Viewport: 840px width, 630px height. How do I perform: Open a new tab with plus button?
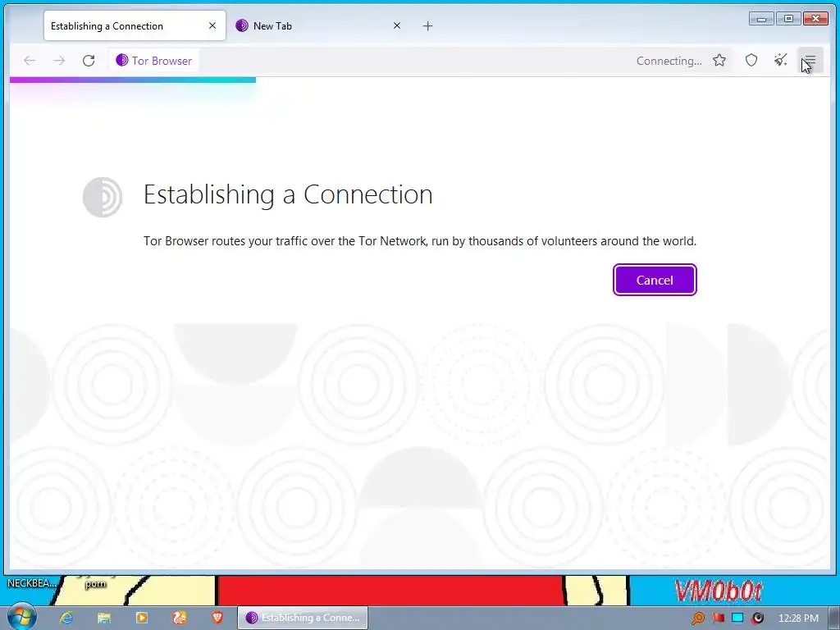[427, 25]
